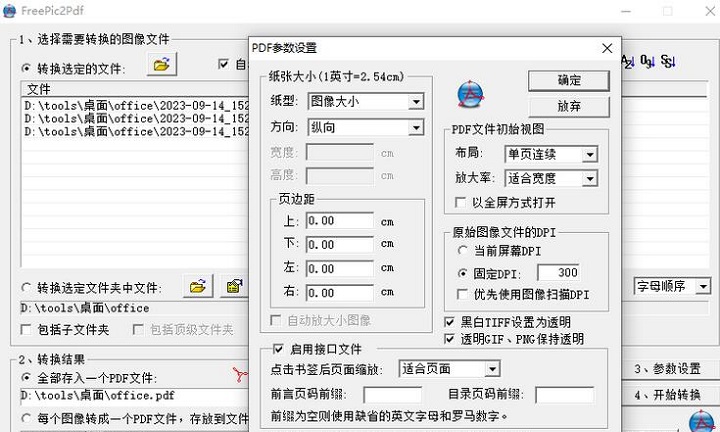Click the 左 left margin field
Screen dimensions: 720x432
pos(340,269)
